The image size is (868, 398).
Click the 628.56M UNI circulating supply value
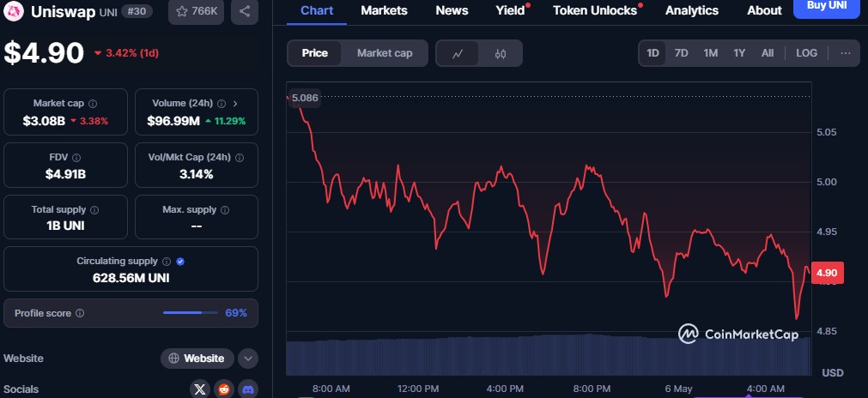[x=131, y=278]
